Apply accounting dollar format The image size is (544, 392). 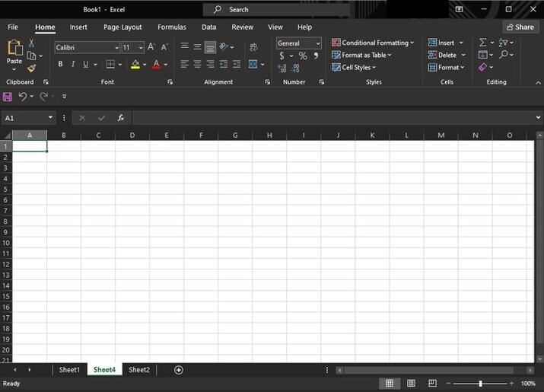282,56
